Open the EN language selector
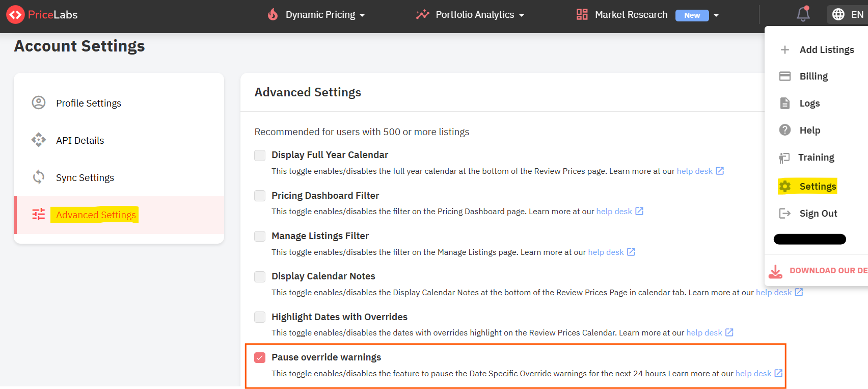Screen dimensions: 868x389 pos(848,14)
